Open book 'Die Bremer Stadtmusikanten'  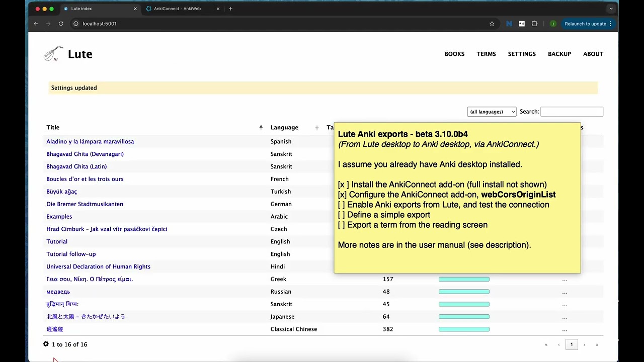tap(85, 204)
